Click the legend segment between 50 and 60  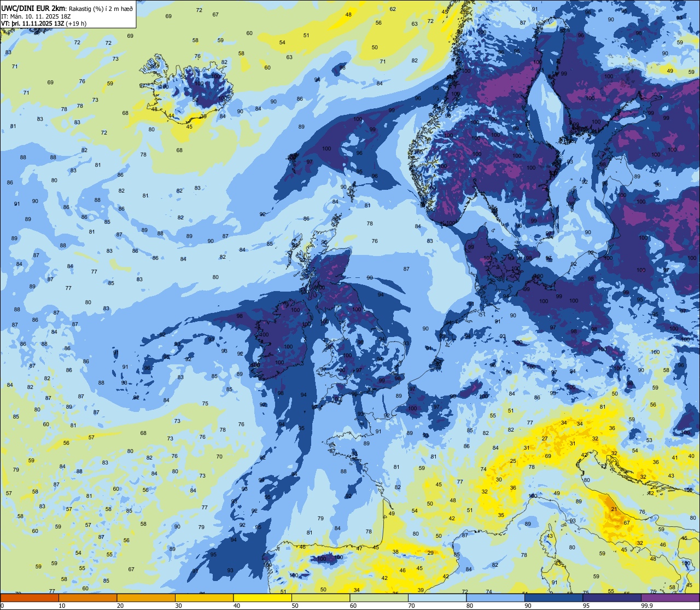tap(321, 598)
